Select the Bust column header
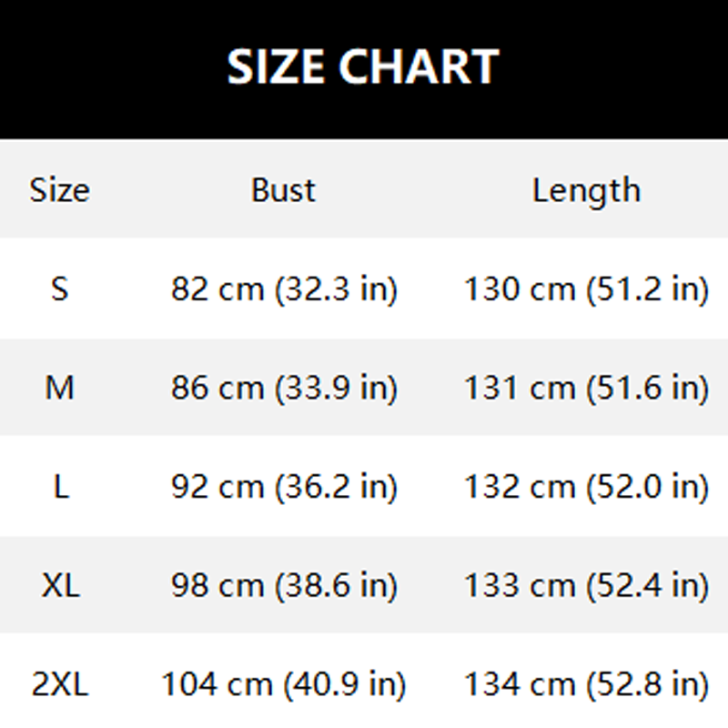Image resolution: width=728 pixels, height=728 pixels. click(x=283, y=190)
